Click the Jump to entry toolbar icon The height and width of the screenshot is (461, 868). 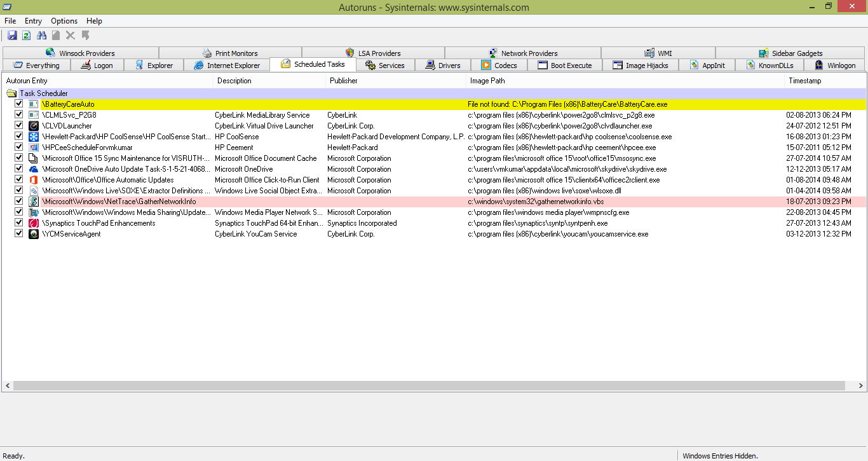(85, 36)
